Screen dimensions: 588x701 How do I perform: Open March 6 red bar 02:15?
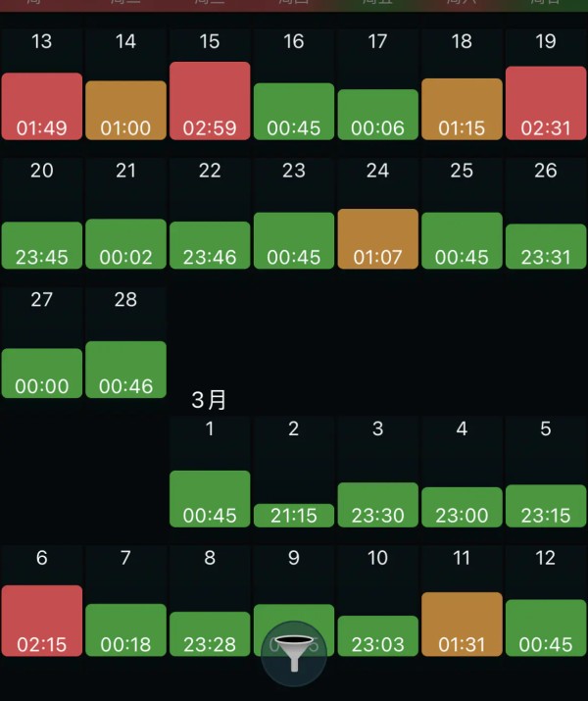click(x=42, y=621)
